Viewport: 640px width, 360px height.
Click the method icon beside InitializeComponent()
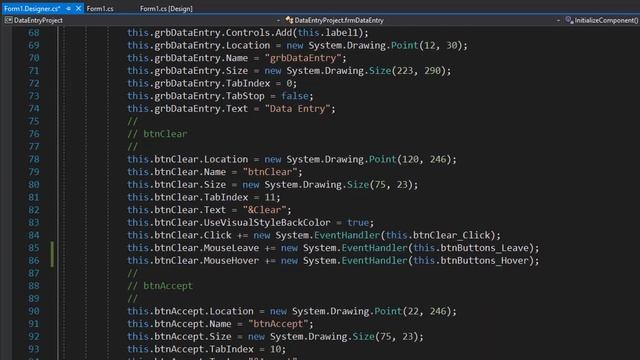(569, 20)
